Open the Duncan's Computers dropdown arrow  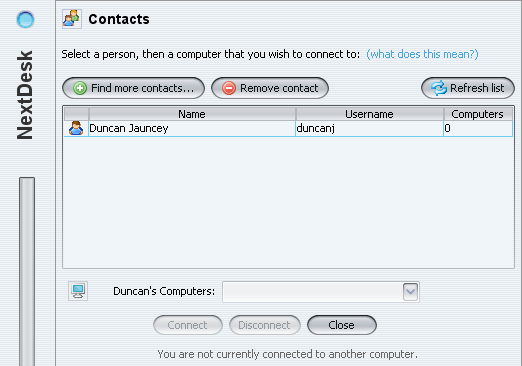click(x=410, y=292)
